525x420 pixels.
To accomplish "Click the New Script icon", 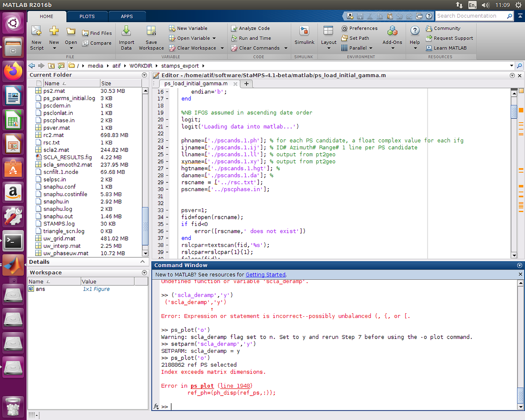I will [37, 31].
